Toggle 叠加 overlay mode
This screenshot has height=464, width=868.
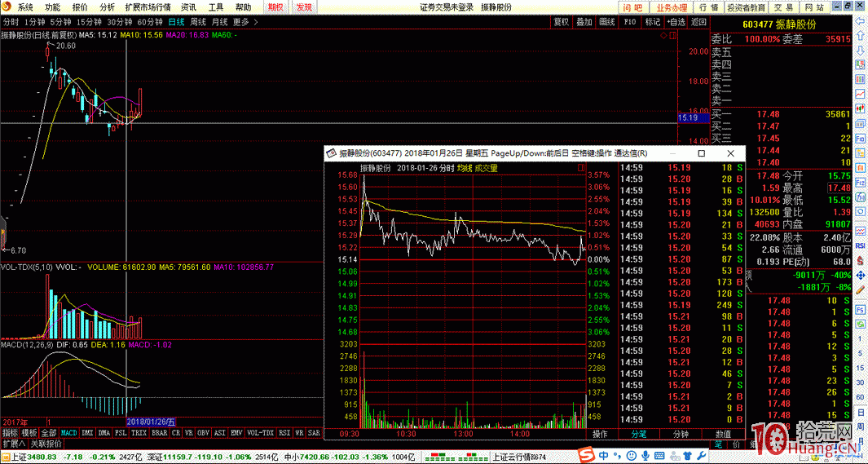[x=584, y=21]
